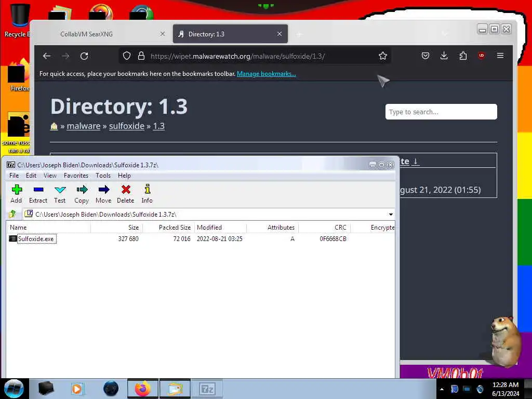Run Test on the archive
This screenshot has height=399, width=532.
60,194
